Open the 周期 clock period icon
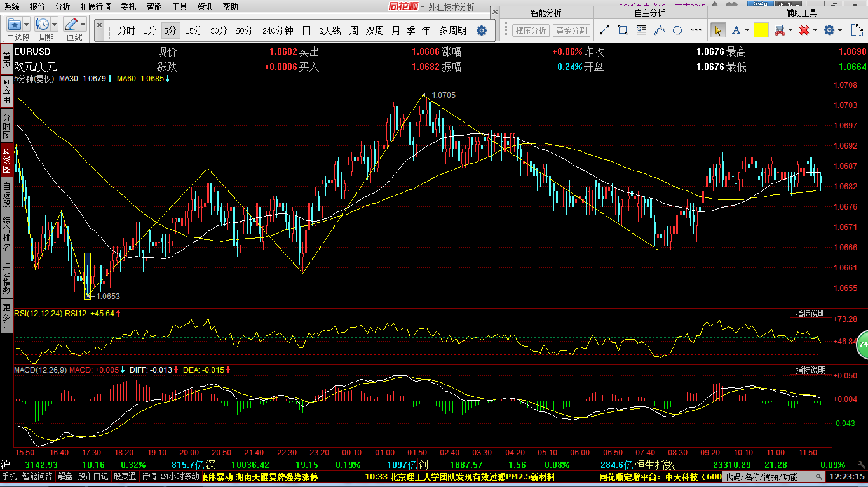The height and width of the screenshot is (487, 868). (x=43, y=24)
